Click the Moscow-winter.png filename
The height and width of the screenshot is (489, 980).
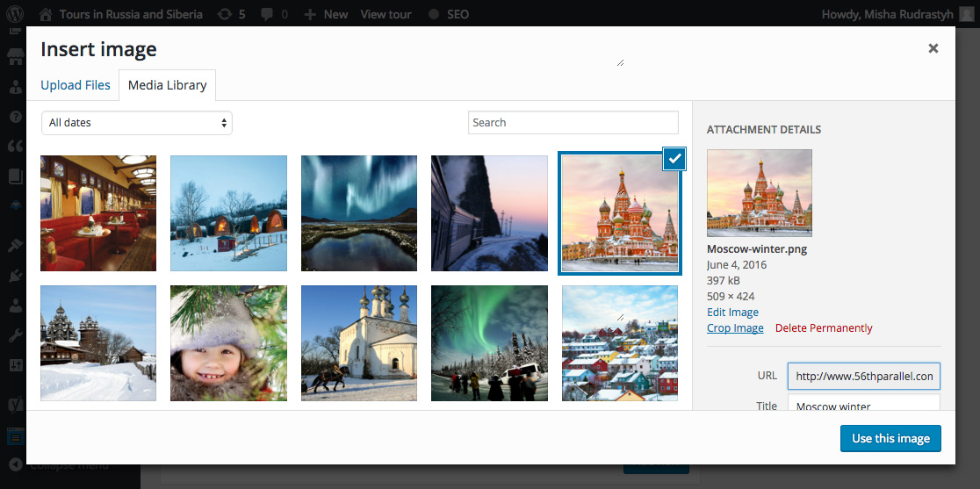click(757, 249)
